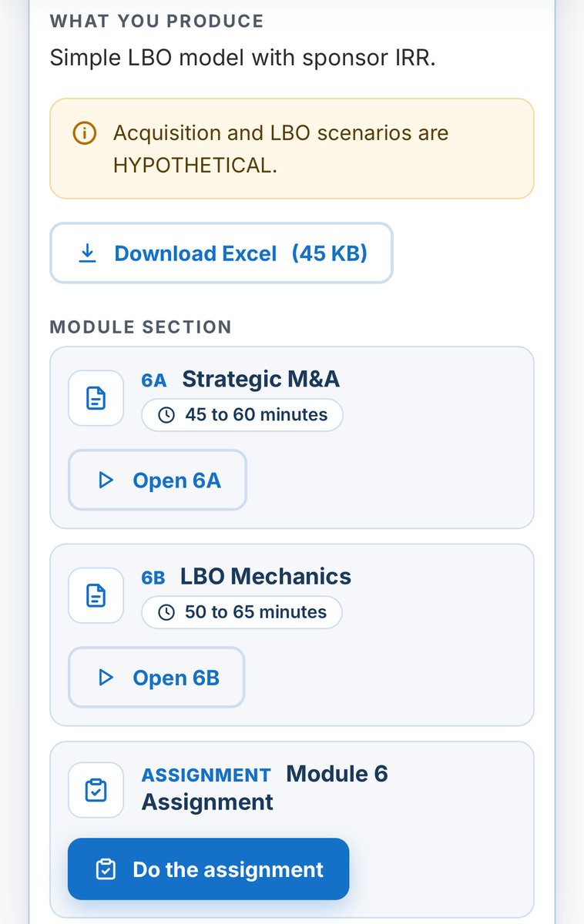Image resolution: width=584 pixels, height=924 pixels.
Task: Click the play triangle icon in Open 6A
Action: (x=106, y=480)
